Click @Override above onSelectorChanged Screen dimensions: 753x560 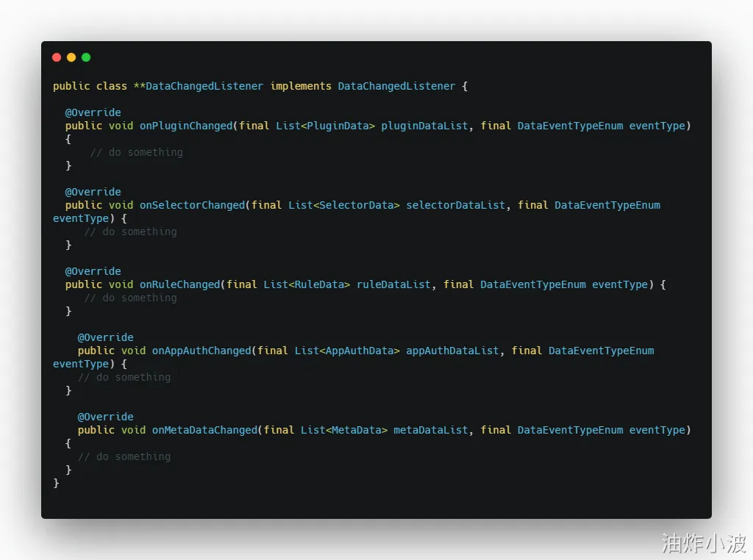click(93, 192)
